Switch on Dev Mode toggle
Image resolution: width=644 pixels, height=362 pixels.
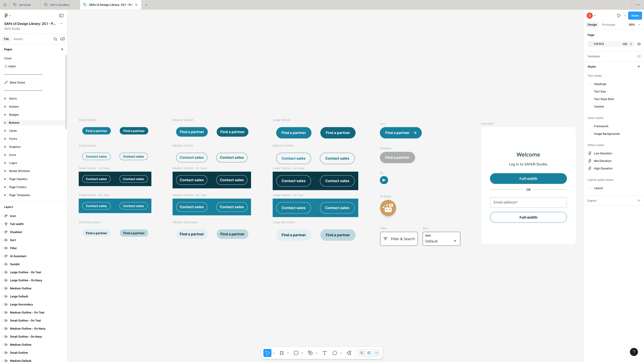click(377, 353)
